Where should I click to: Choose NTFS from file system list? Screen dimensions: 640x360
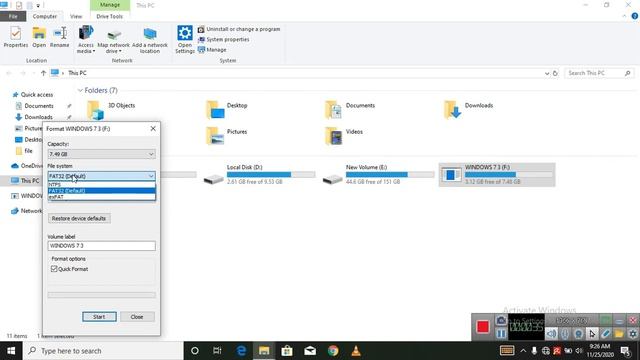(x=101, y=184)
